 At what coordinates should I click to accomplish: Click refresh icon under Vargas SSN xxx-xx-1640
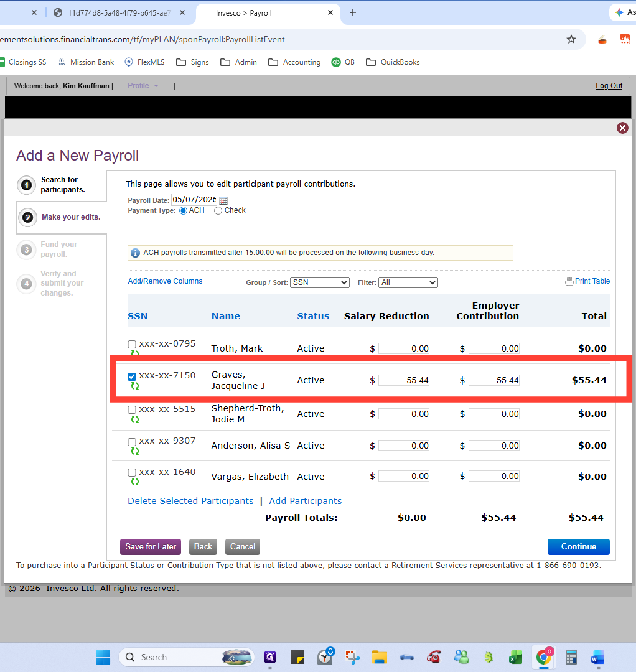click(135, 482)
